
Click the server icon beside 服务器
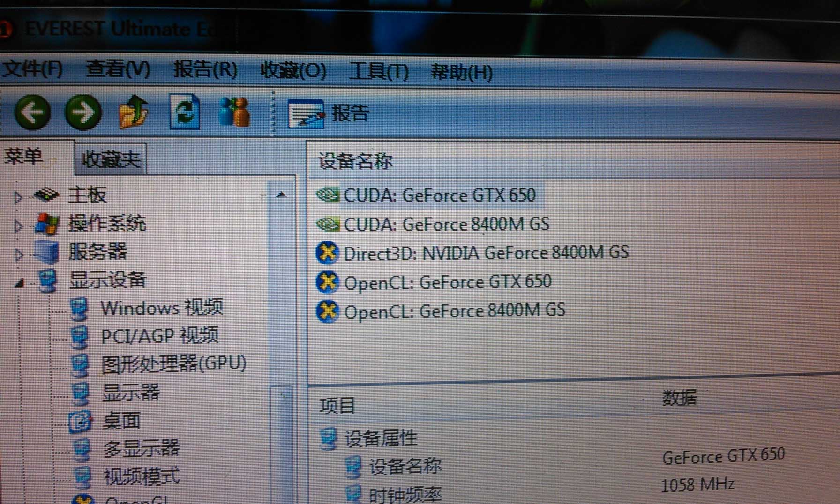point(47,252)
